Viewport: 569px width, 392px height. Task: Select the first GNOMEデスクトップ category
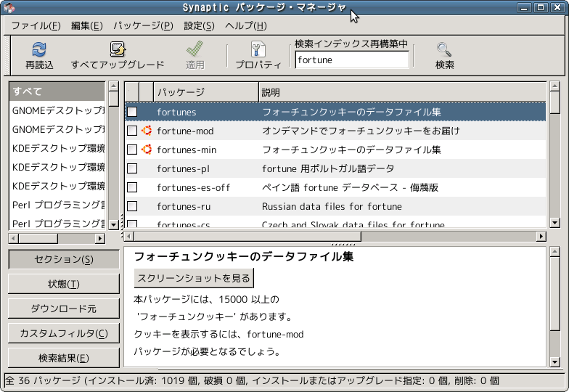click(x=57, y=110)
